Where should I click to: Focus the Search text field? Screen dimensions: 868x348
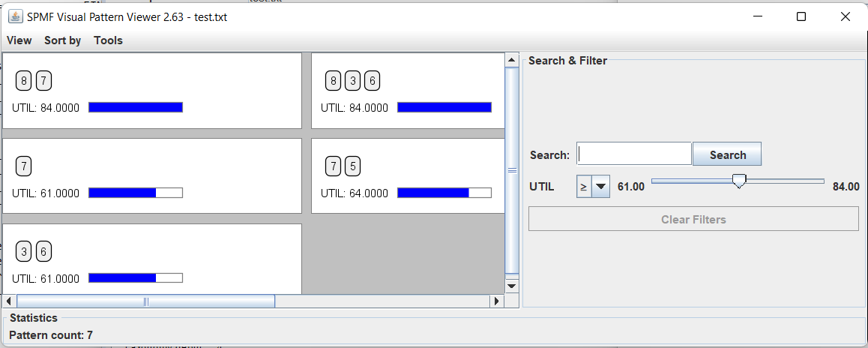(x=634, y=154)
